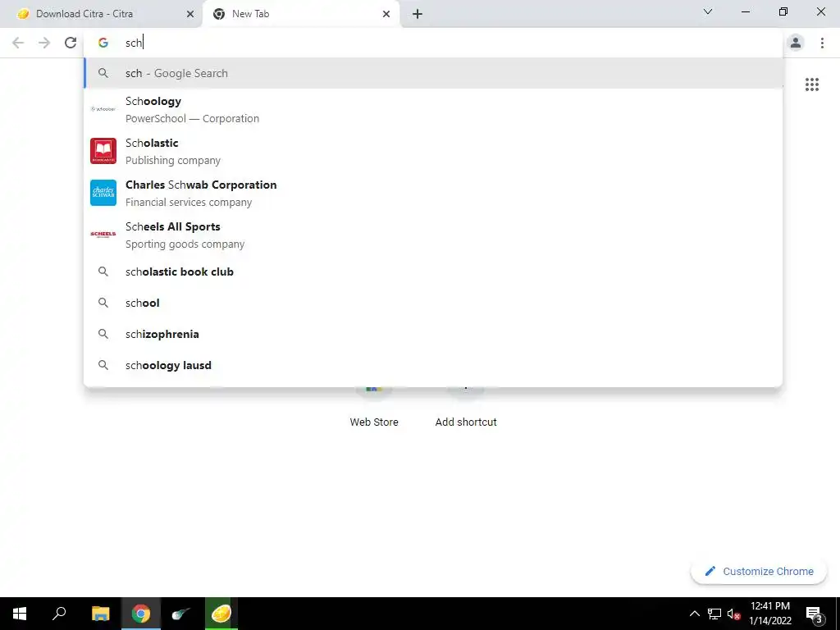Select 'scholastic book club' suggestion
This screenshot has width=840, height=630.
tap(433, 272)
